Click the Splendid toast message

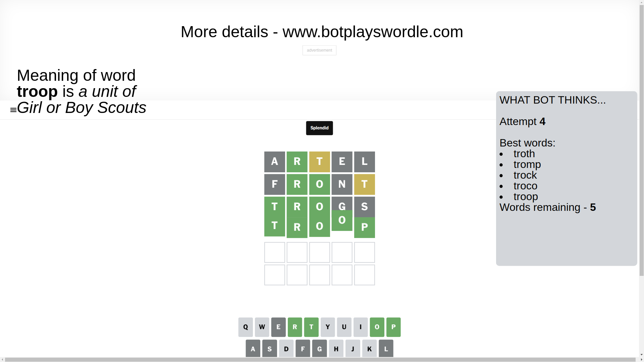pyautogui.click(x=319, y=128)
